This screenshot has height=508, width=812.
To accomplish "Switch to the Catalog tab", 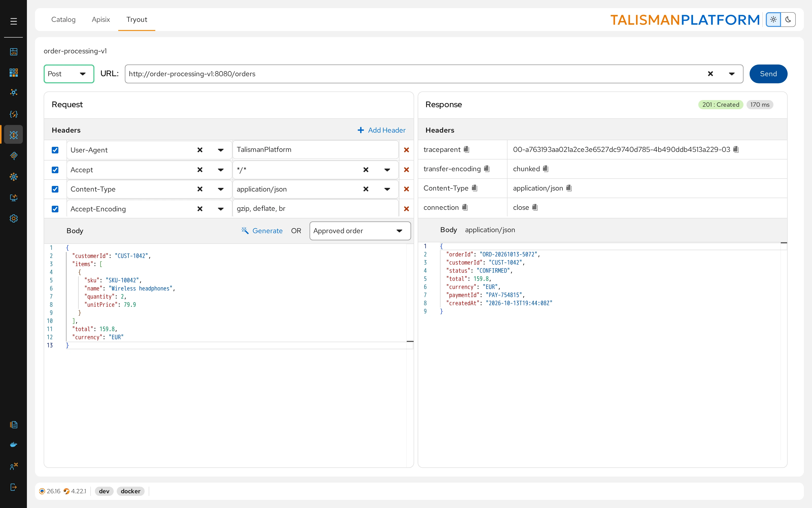I will 63,20.
